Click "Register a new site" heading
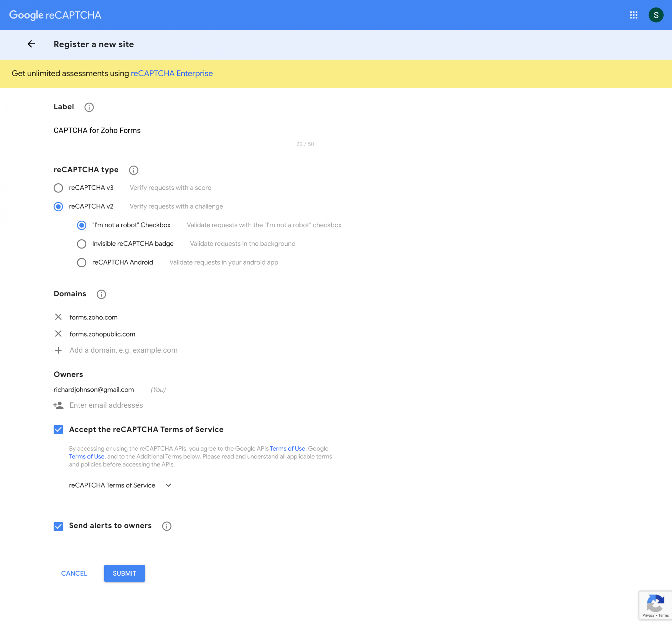Viewport: 672px width, 626px height. (x=94, y=44)
